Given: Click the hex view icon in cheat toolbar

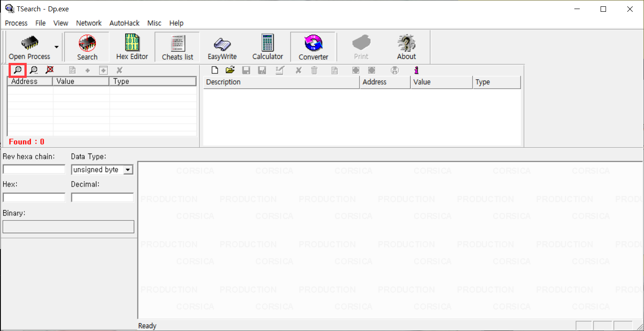Looking at the screenshot, I should pos(335,70).
